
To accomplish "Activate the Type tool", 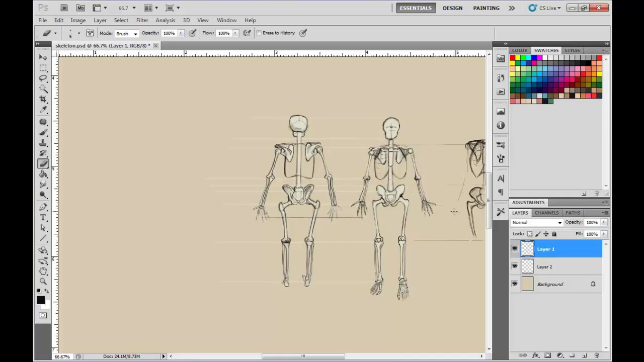I will [x=43, y=217].
